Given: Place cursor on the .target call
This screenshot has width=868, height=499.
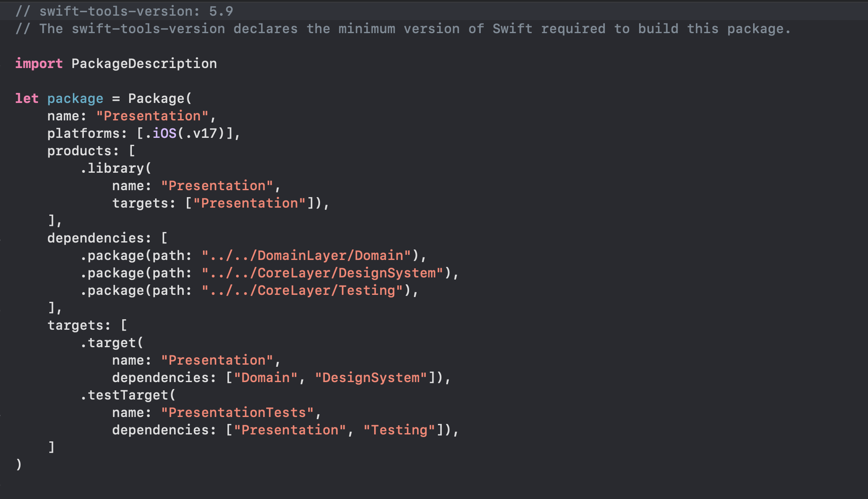Looking at the screenshot, I should pos(111,343).
